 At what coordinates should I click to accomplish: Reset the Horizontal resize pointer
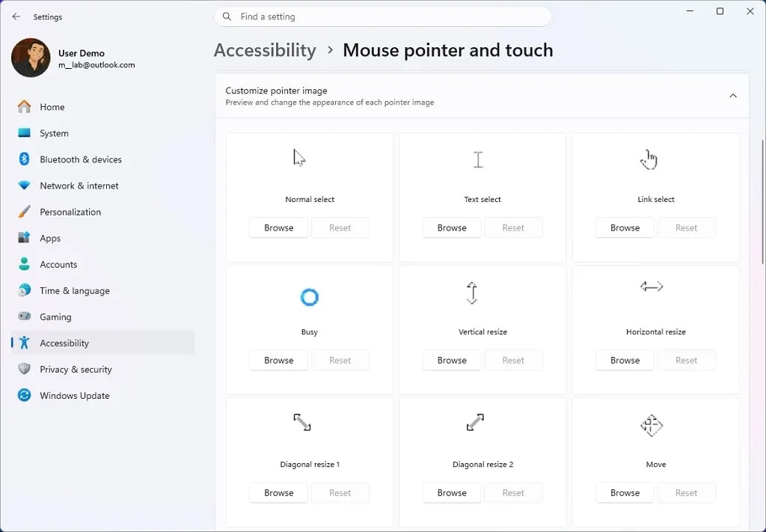coord(687,360)
